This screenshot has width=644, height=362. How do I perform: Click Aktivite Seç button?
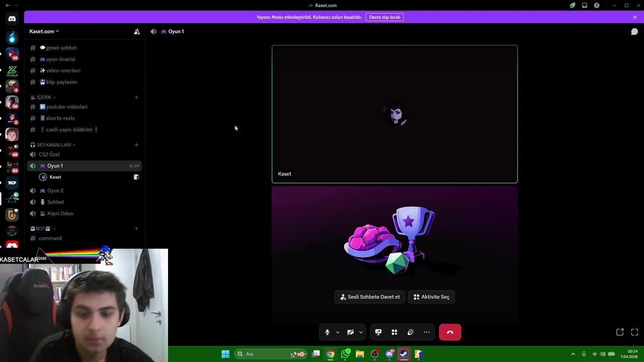(431, 297)
